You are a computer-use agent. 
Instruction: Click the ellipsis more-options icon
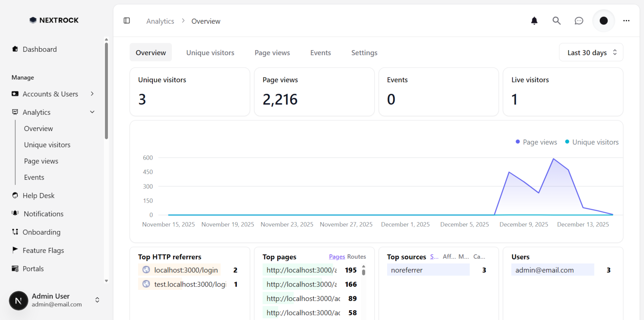[x=626, y=21]
